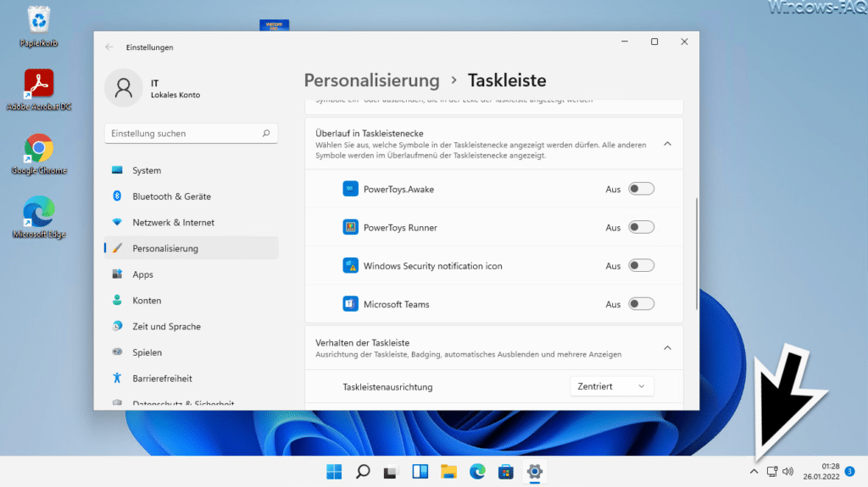Open Konten settings category
Screen dimensions: 868x487
191,301
